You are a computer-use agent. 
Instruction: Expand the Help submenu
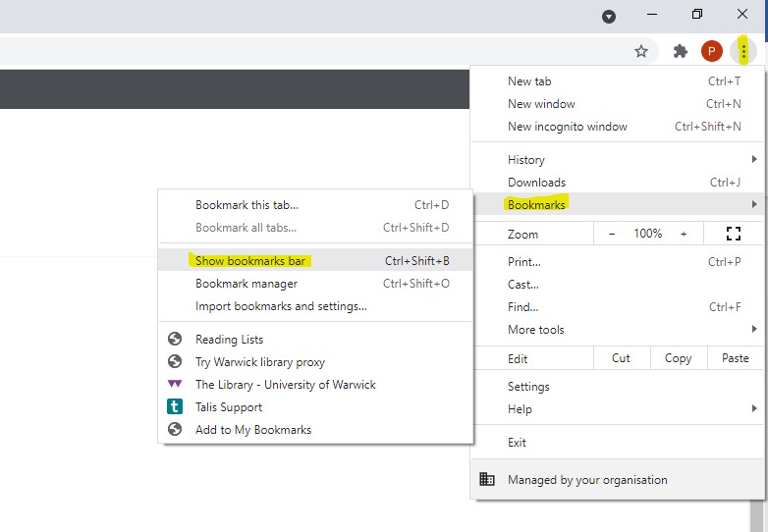[x=521, y=409]
